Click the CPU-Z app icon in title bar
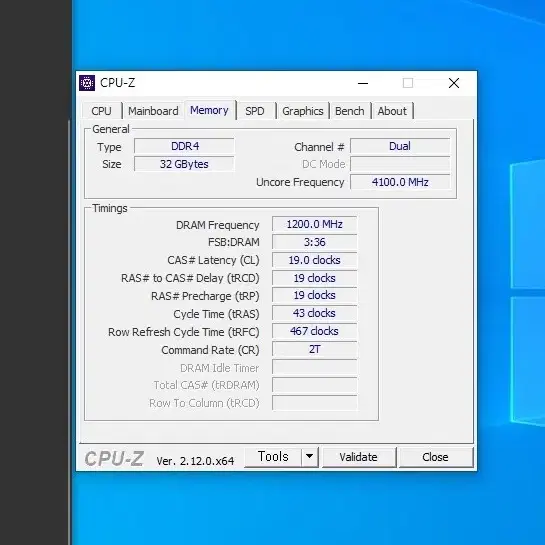The width and height of the screenshot is (545, 545). (87, 83)
